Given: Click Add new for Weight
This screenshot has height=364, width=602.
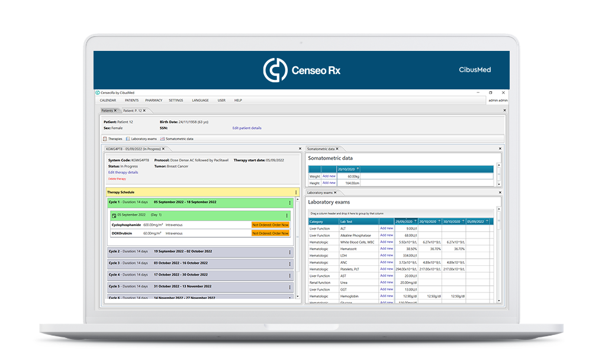Looking at the screenshot, I should click(329, 176).
